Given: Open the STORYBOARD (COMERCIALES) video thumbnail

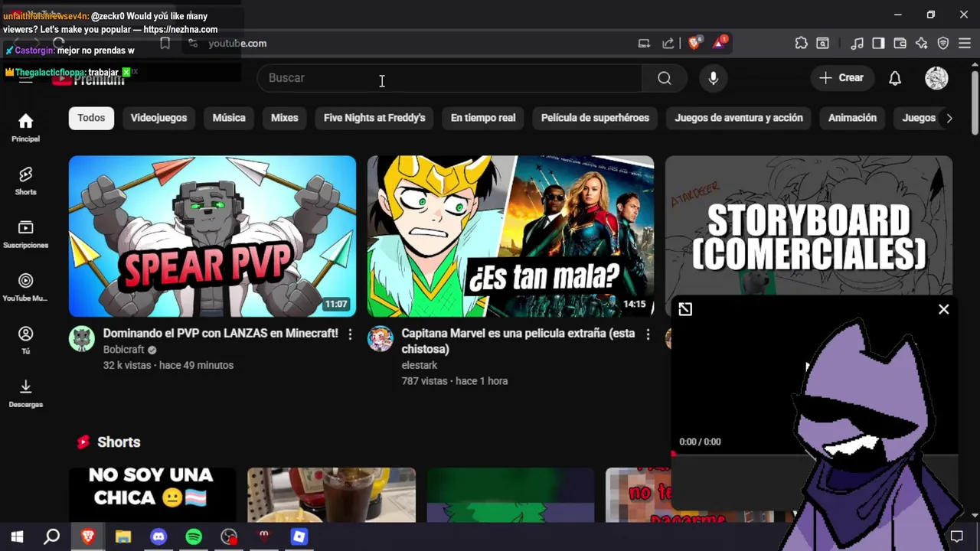Looking at the screenshot, I should 808,226.
